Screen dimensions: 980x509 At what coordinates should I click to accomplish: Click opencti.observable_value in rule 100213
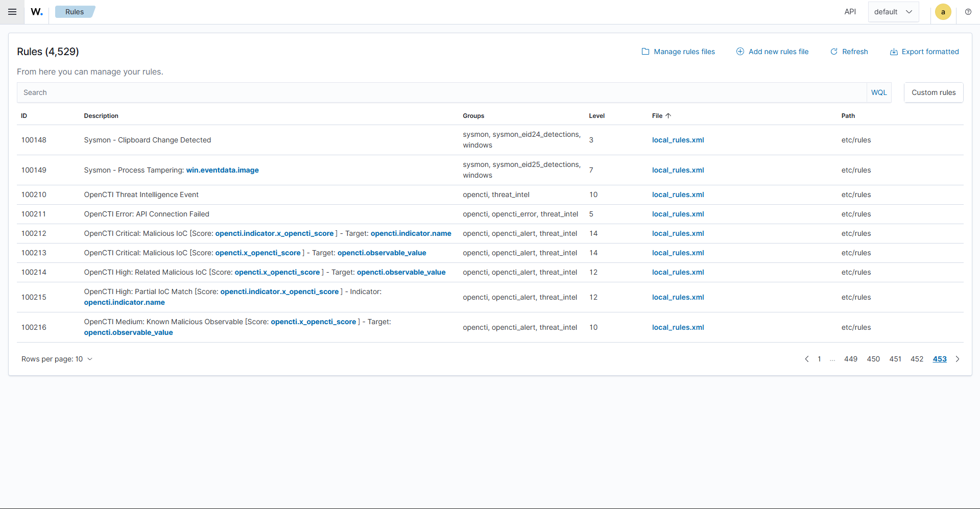(x=381, y=253)
